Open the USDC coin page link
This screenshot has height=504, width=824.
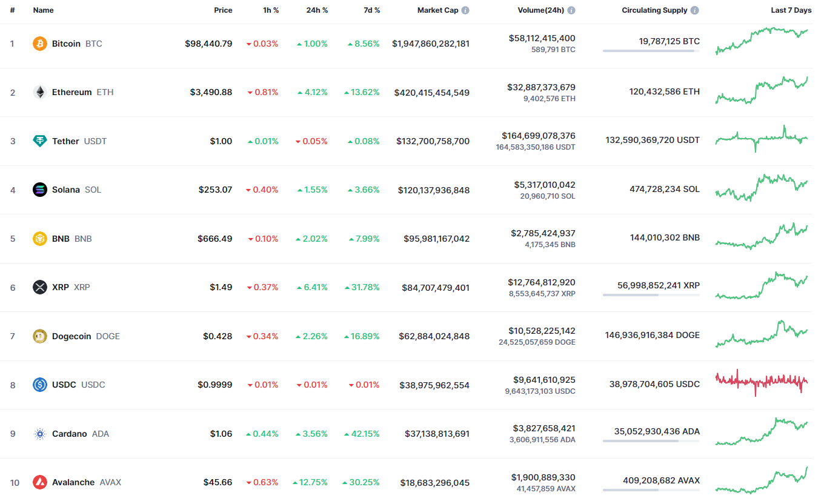64,385
